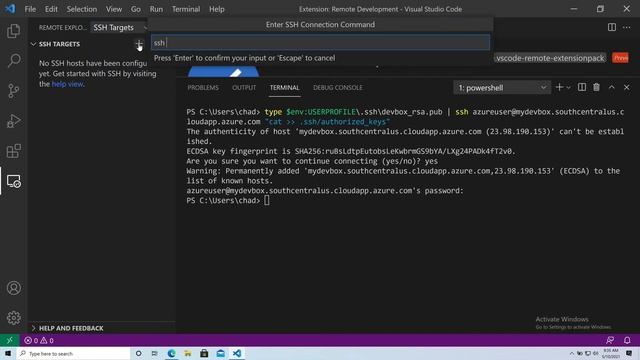
Task: Open the Search view in activity bar
Action: [x=13, y=60]
